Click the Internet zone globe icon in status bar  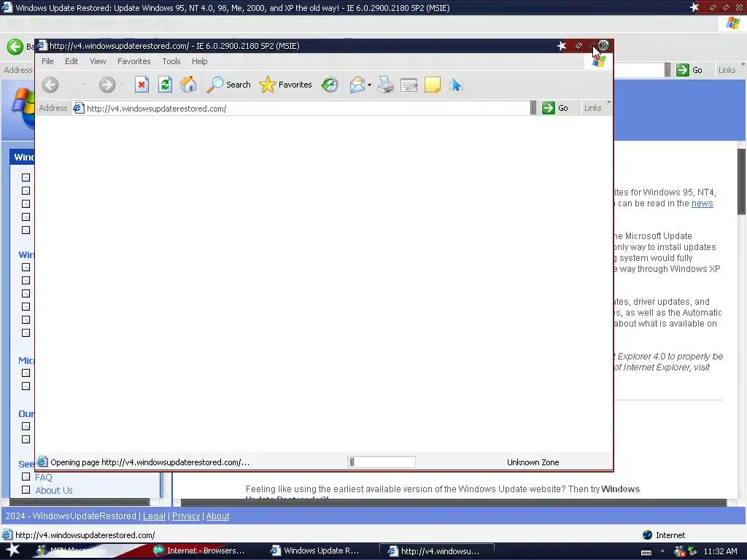647,534
